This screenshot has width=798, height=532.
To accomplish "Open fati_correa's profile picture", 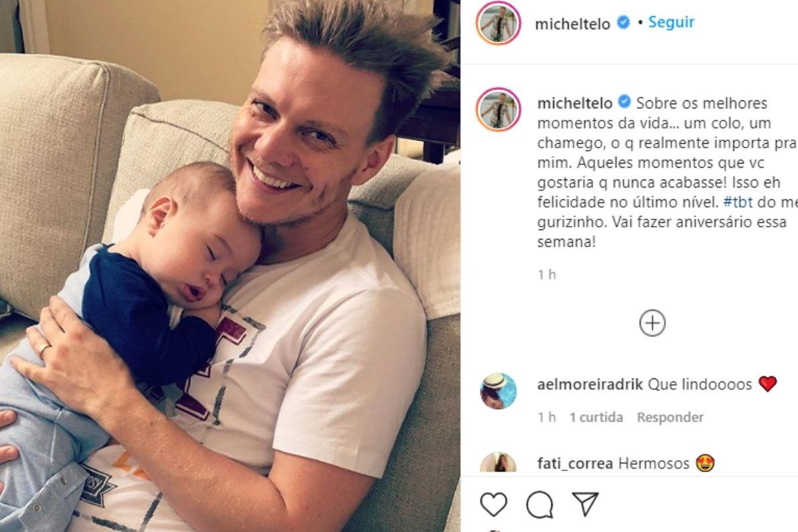I will coord(498,464).
